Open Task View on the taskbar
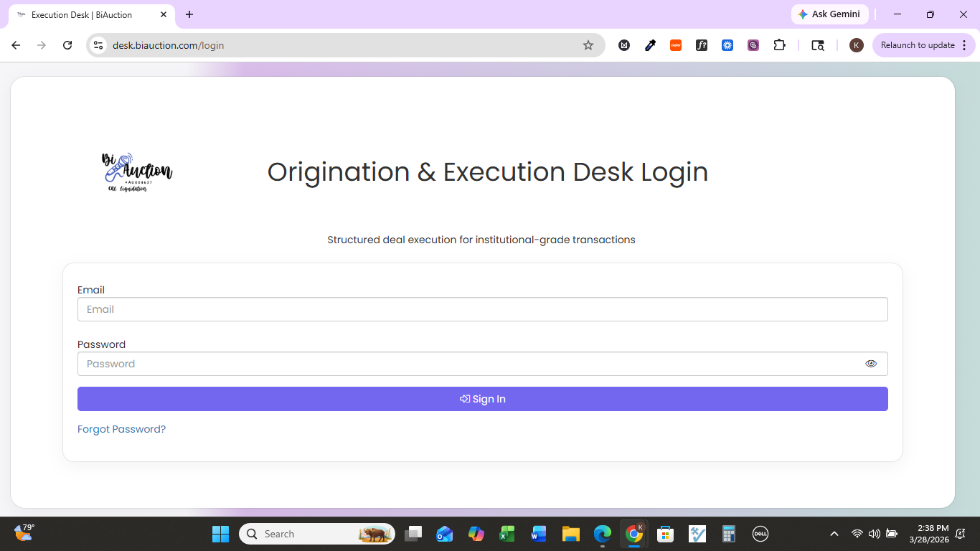Screen dimensions: 980x551 click(413, 534)
